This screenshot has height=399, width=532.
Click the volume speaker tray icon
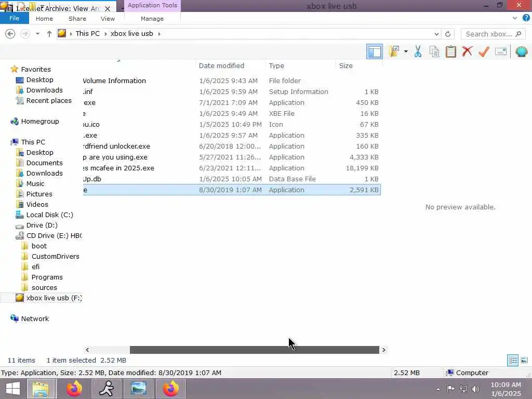point(476,389)
